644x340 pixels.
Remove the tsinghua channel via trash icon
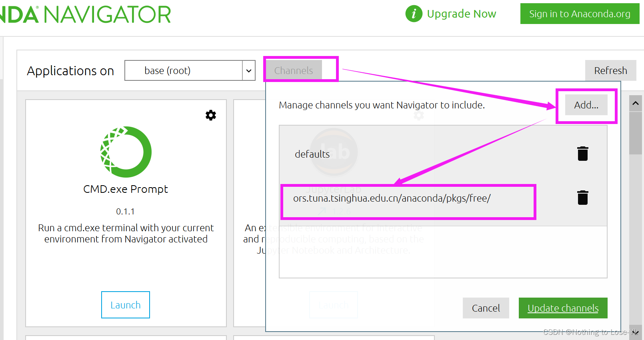coord(583,198)
